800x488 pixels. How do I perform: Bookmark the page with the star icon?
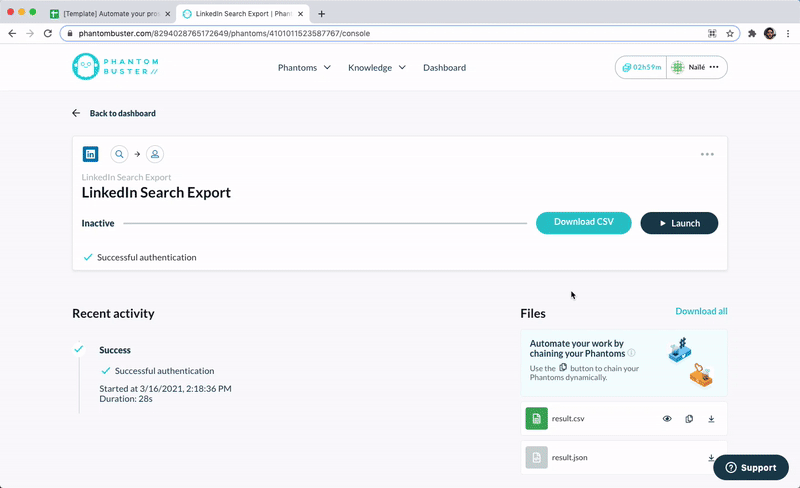[x=730, y=33]
